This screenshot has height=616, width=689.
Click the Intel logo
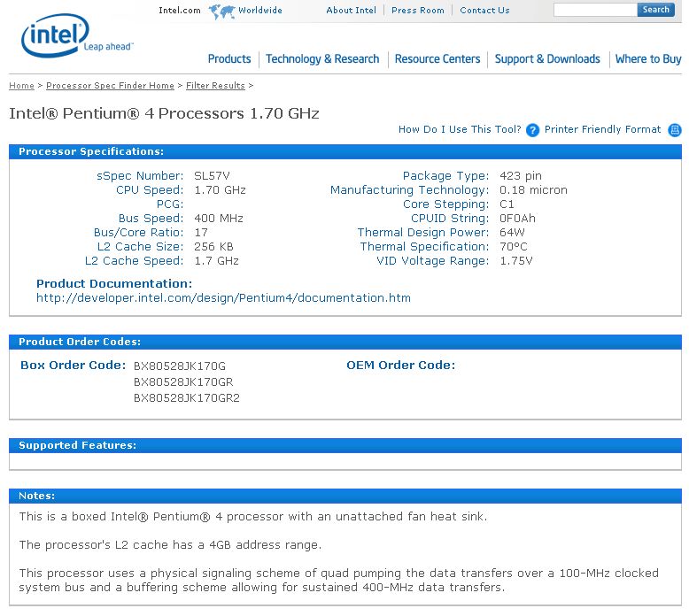click(53, 37)
